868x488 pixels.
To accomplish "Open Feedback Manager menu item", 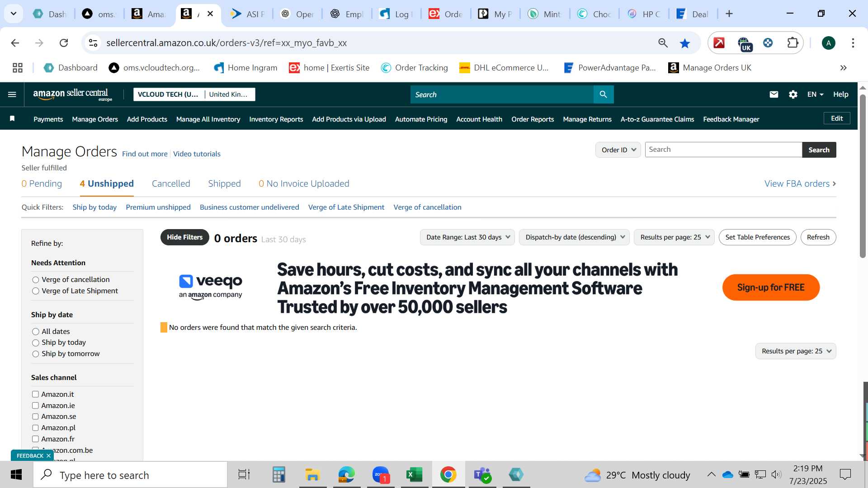I will [731, 119].
